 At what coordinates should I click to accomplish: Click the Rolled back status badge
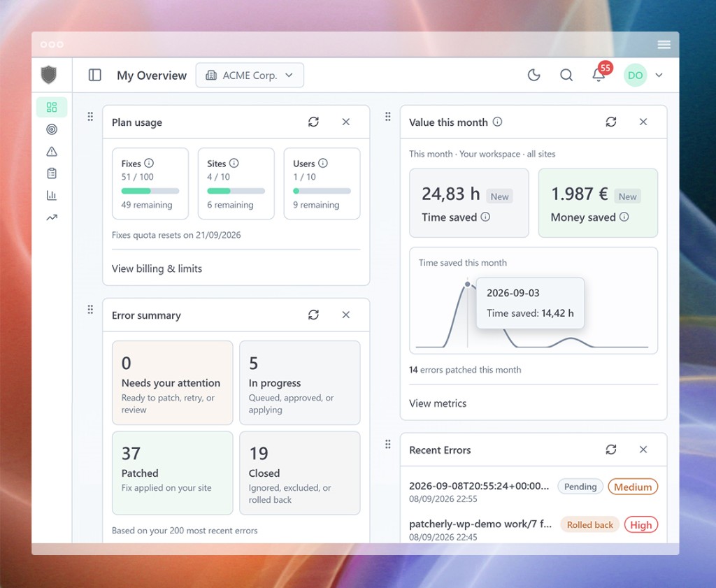click(590, 524)
